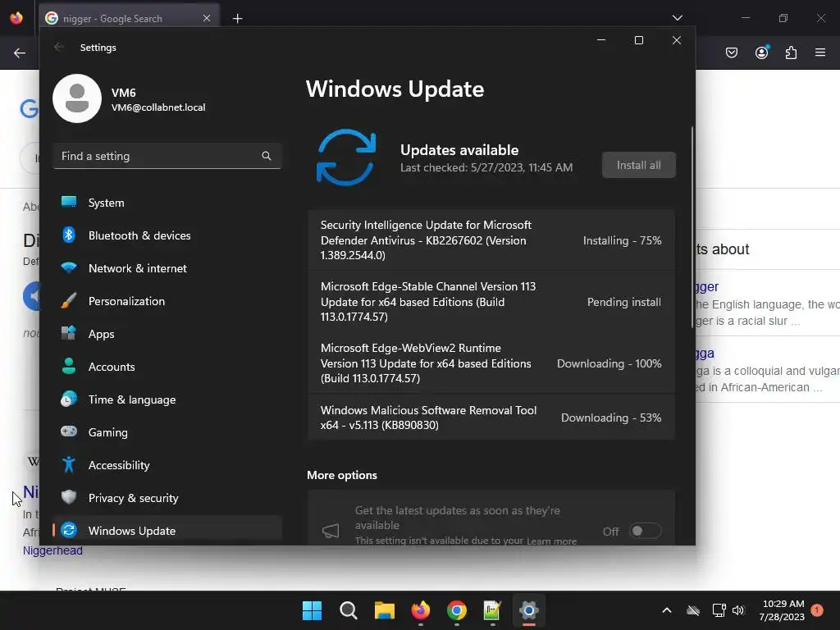Click the Settings window back arrow
Screen dimensions: 840x630
click(x=59, y=47)
